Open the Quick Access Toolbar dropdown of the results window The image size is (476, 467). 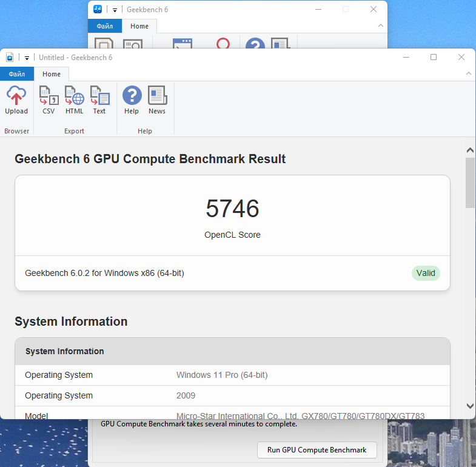click(x=27, y=58)
